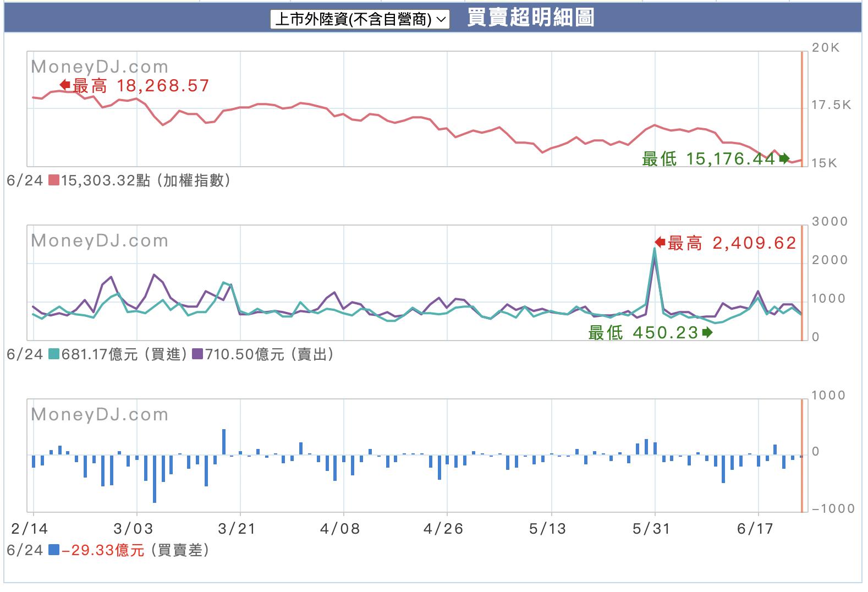Click the 最低 450.23 label
The height and width of the screenshot is (592, 868).
(644, 332)
